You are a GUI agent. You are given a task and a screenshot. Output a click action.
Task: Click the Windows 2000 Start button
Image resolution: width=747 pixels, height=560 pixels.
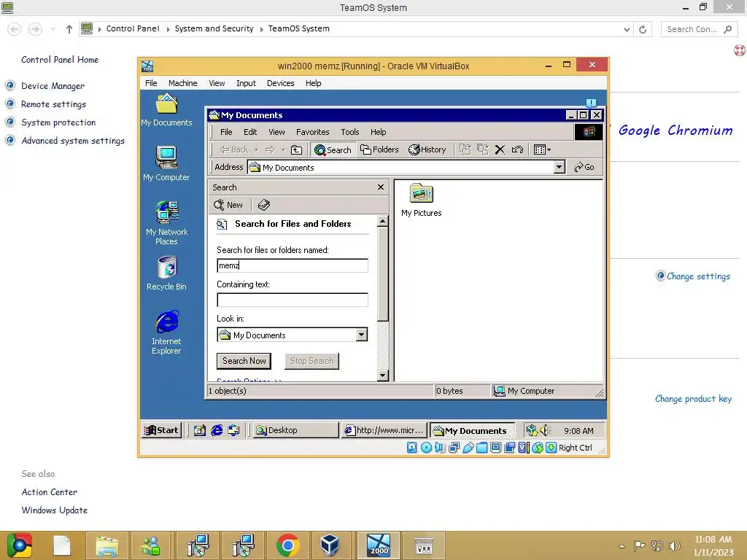tap(161, 430)
